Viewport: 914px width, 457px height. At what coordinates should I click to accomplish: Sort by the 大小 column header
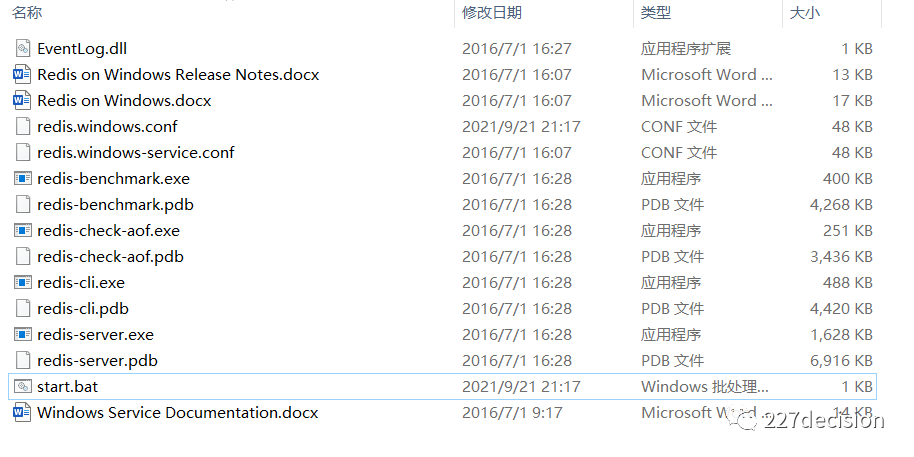(x=805, y=13)
